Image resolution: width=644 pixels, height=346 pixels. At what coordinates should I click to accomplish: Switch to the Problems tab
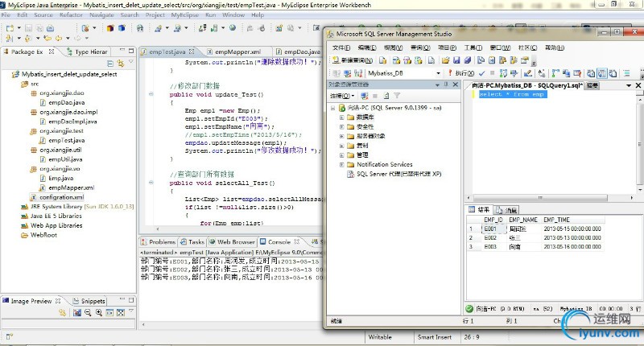point(159,241)
